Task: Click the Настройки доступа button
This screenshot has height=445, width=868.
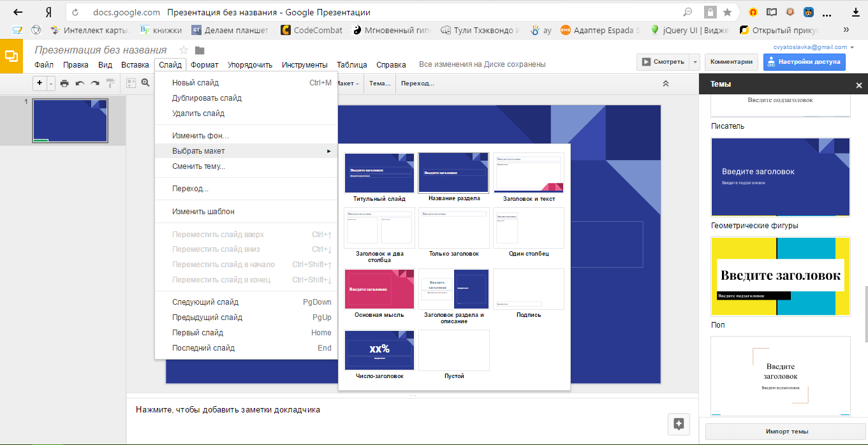Action: [x=804, y=62]
